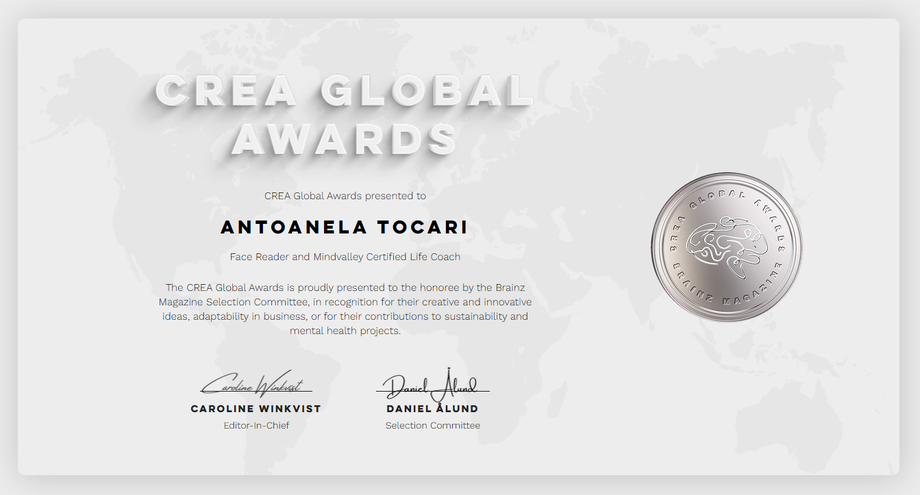Click 'mental health projects' closing line
The width and height of the screenshot is (920, 495).
[345, 331]
